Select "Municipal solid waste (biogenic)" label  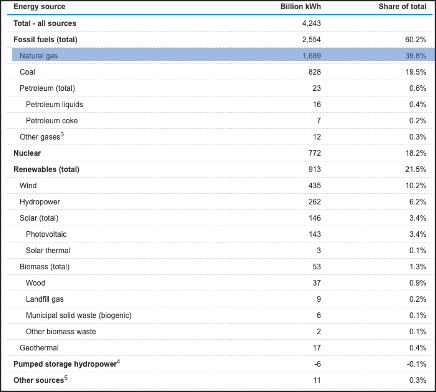click(x=78, y=315)
